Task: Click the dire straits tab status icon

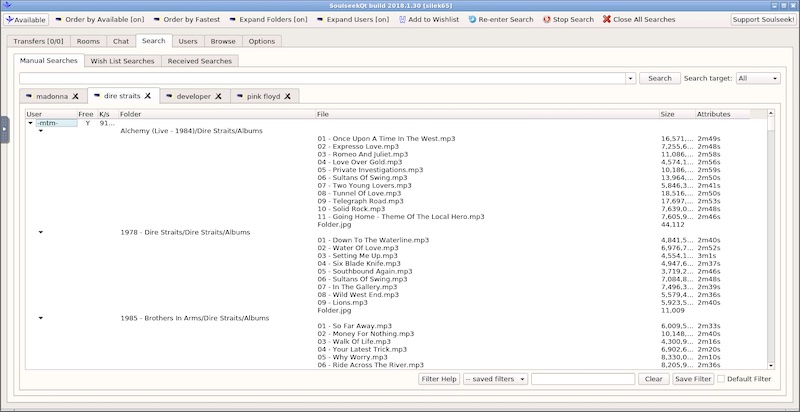Action: coord(97,95)
